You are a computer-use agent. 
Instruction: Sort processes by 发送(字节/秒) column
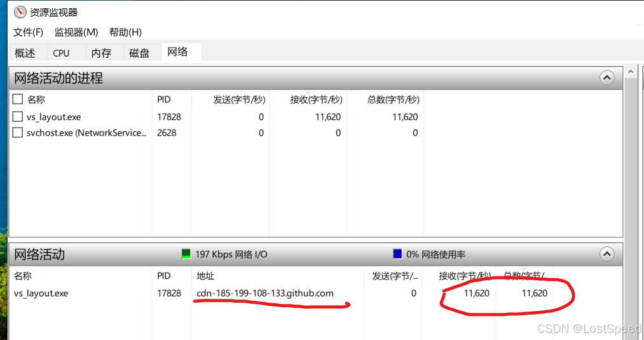point(239,99)
